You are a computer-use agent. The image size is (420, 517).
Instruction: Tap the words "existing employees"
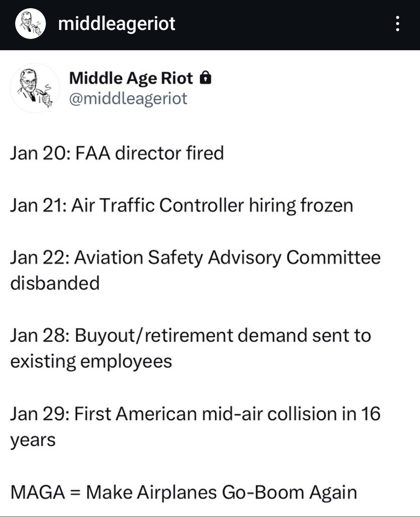click(91, 361)
